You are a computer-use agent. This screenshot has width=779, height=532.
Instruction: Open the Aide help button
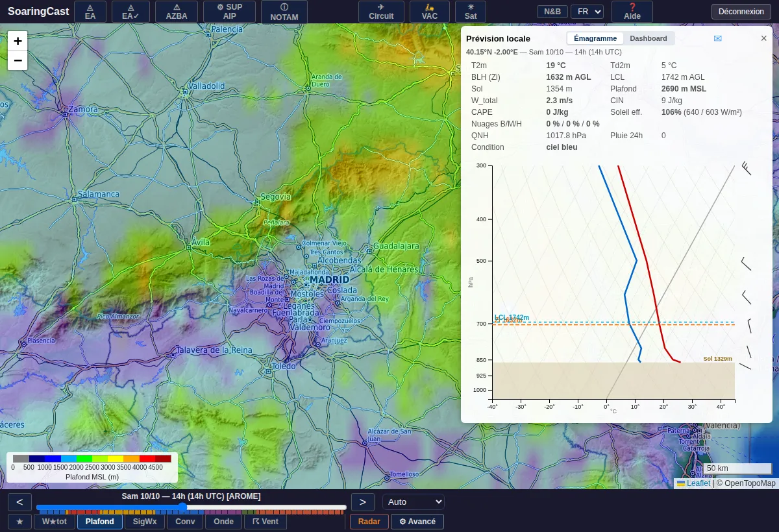pos(632,12)
